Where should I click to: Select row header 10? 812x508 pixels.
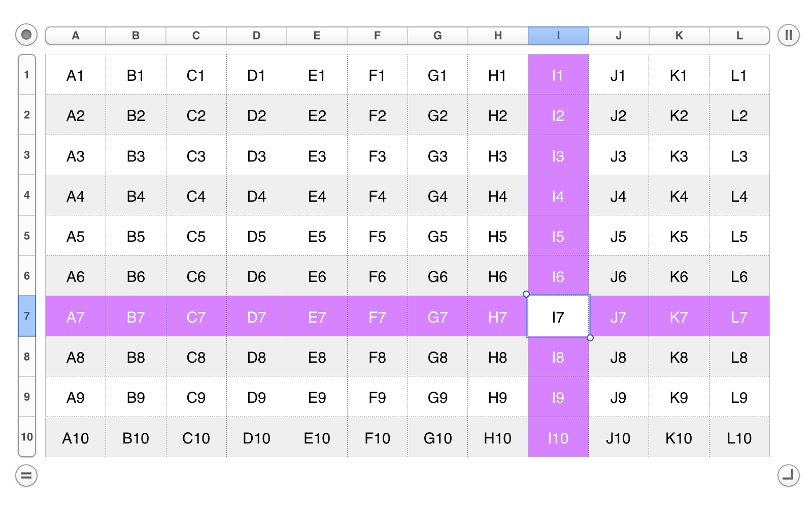click(27, 437)
